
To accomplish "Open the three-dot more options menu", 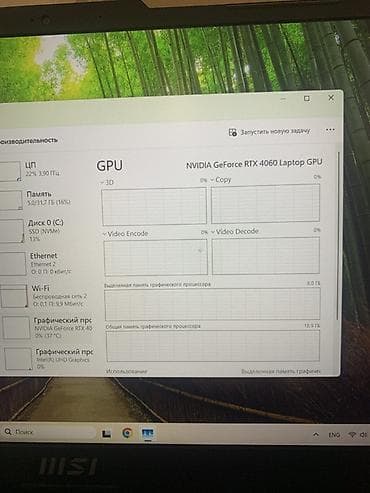I will [x=330, y=130].
